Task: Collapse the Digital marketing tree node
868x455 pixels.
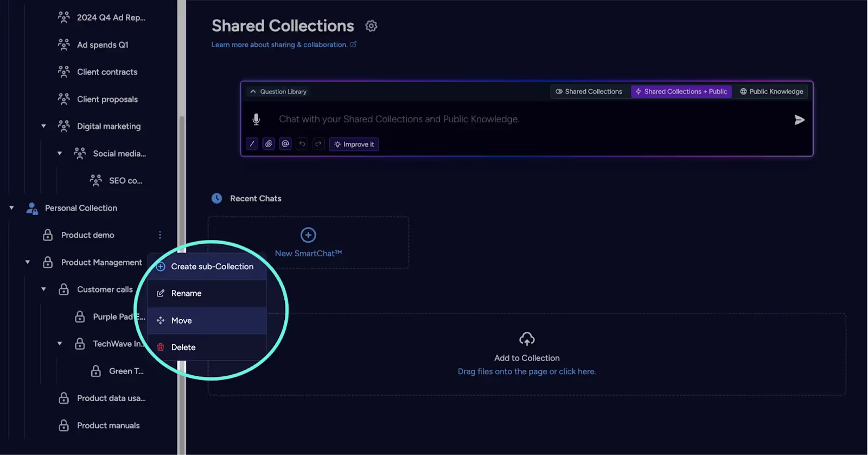Action: pyautogui.click(x=43, y=126)
